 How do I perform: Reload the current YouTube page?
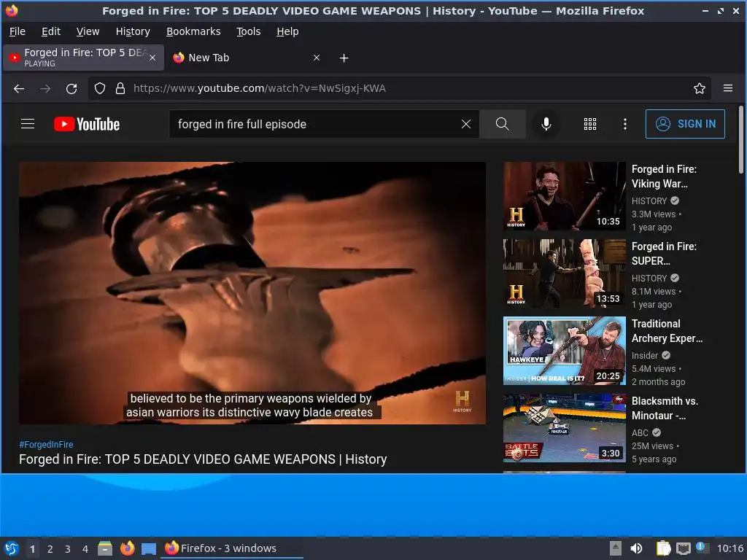[x=71, y=88]
